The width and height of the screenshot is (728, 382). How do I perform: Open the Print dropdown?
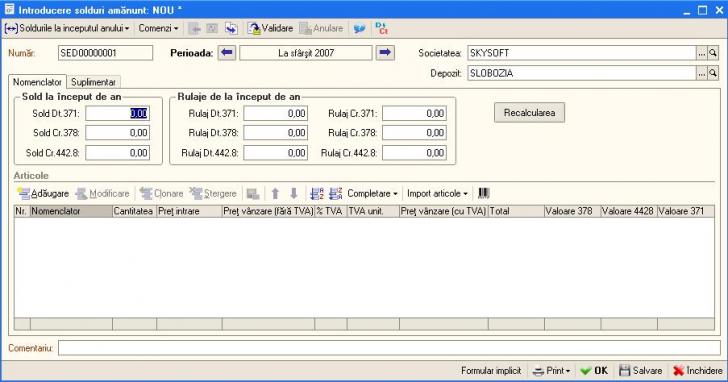552,371
